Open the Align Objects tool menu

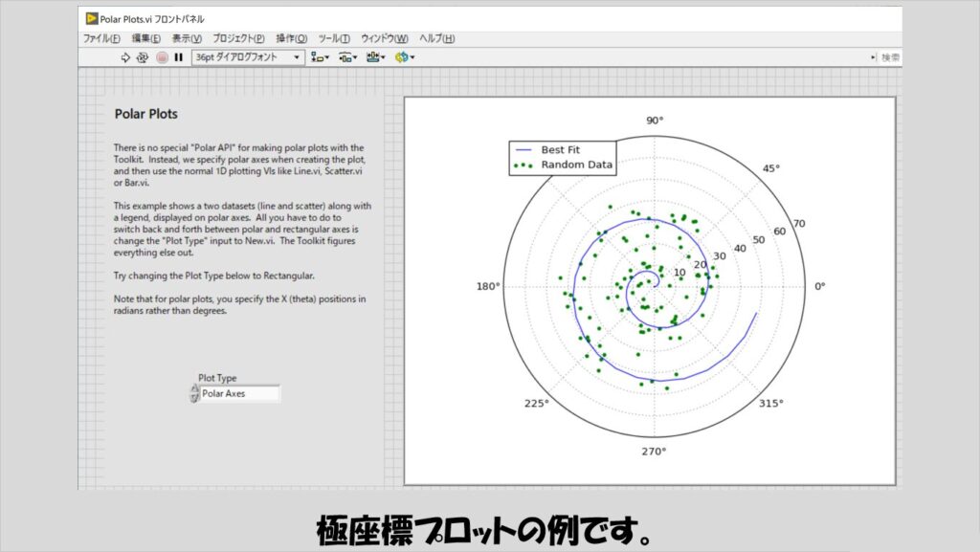click(x=320, y=57)
